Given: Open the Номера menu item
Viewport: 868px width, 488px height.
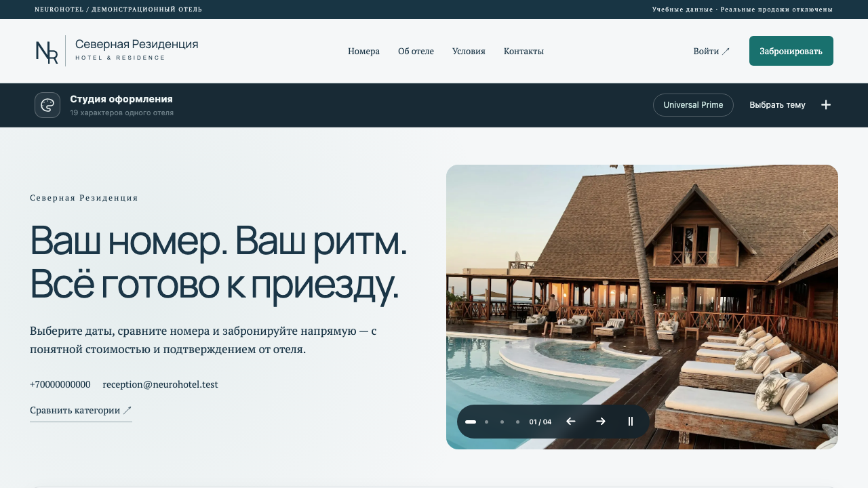Looking at the screenshot, I should pos(363,52).
